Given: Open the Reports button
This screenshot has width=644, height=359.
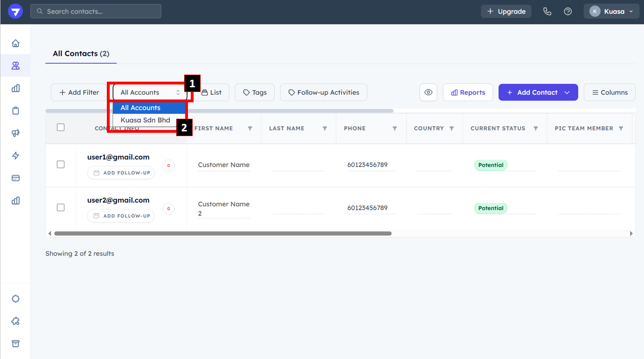Looking at the screenshot, I should 467,92.
